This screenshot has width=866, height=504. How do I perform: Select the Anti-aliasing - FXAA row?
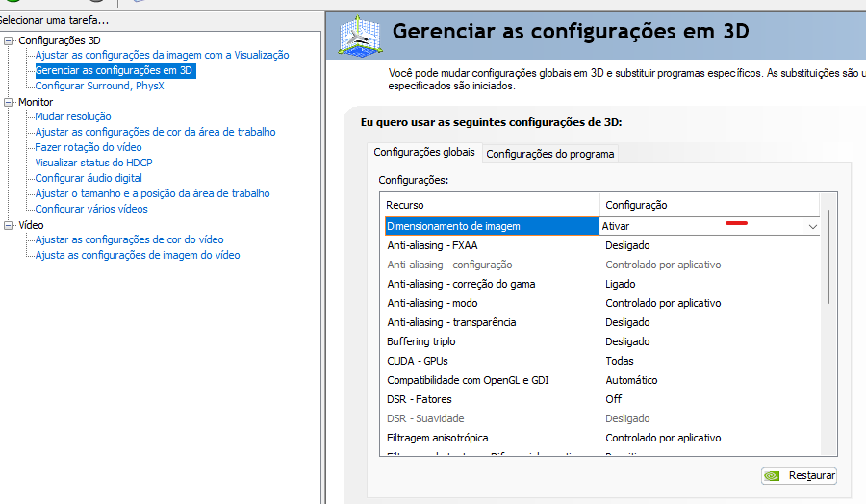coord(602,245)
